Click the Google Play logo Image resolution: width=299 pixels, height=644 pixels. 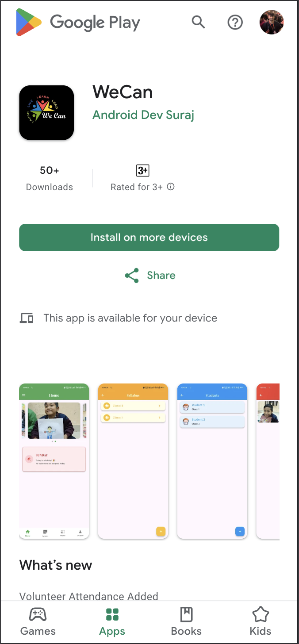tap(78, 22)
